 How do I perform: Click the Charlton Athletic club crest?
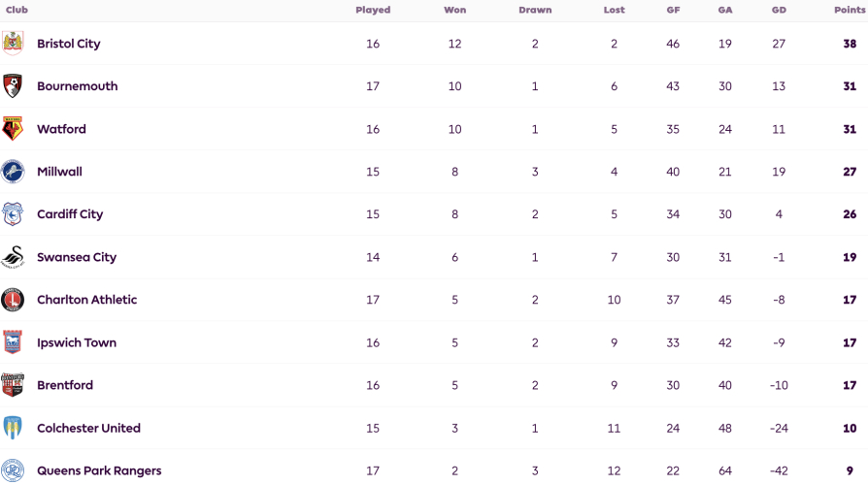(x=13, y=300)
